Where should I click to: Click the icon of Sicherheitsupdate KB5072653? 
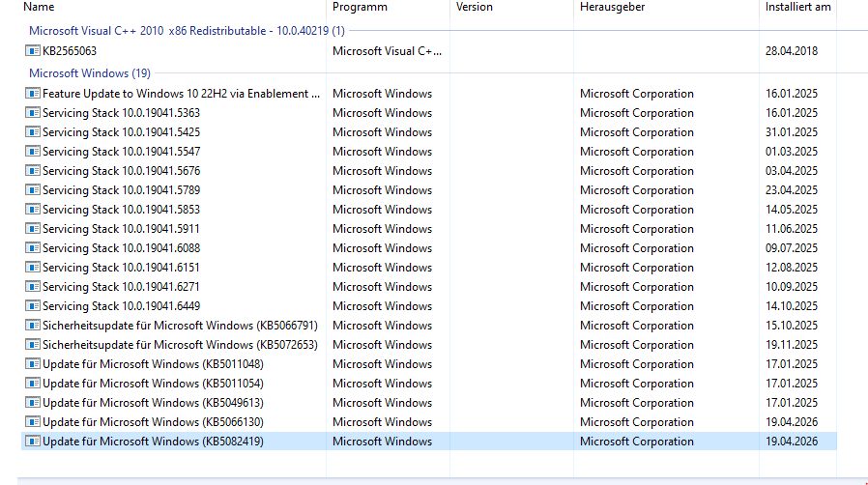[x=33, y=345]
